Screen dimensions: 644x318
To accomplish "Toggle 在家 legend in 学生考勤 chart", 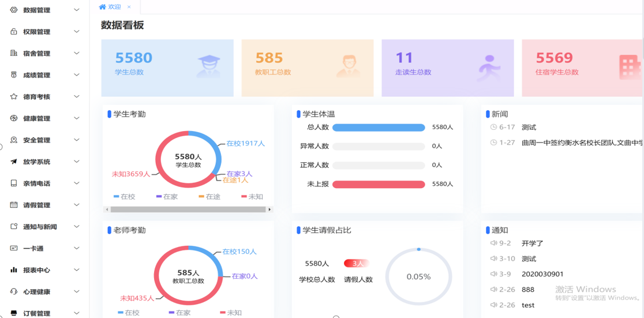I will coord(167,197).
